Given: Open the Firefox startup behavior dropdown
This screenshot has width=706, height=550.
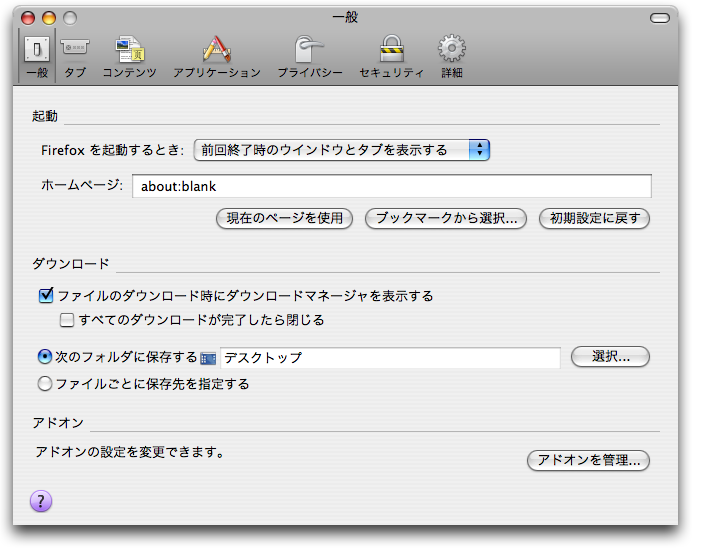Looking at the screenshot, I should tap(341, 150).
